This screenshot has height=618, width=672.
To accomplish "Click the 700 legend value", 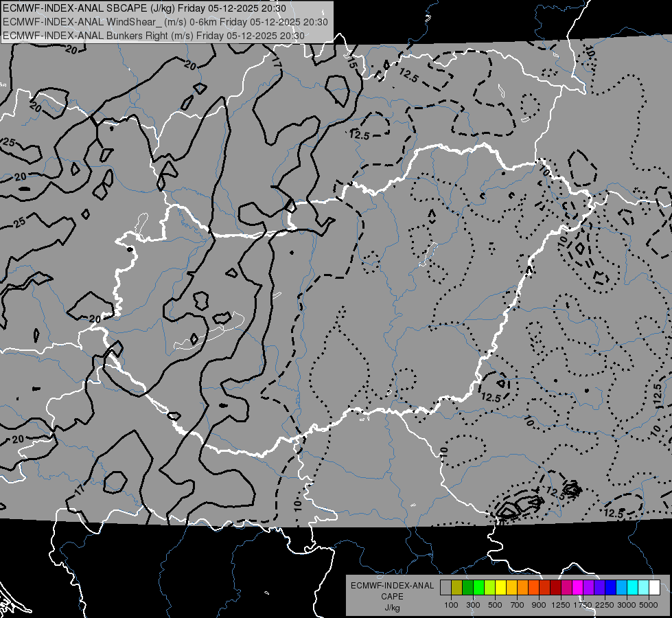I will tap(518, 605).
